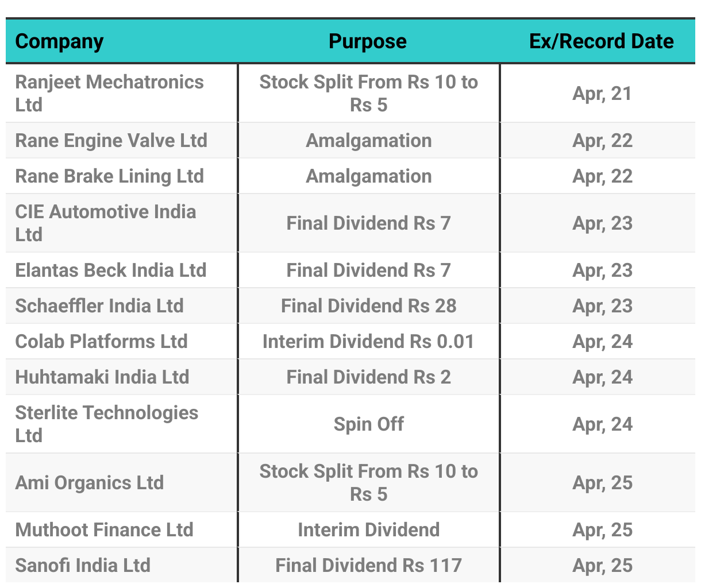This screenshot has height=588, width=701.
Task: Select the Schaeffler India Ltd entry
Action: pos(99,306)
